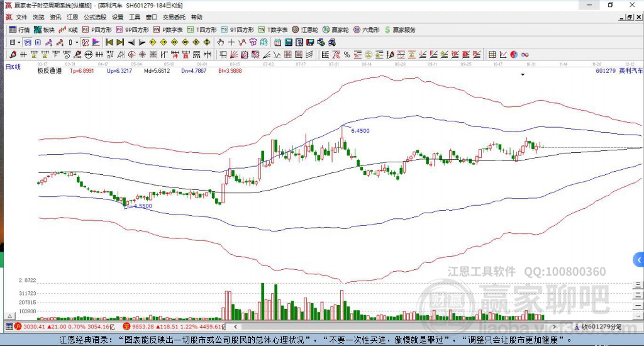This screenshot has height=346, width=644.
Task: Open the 赢家轮 tool
Action: point(336,30)
